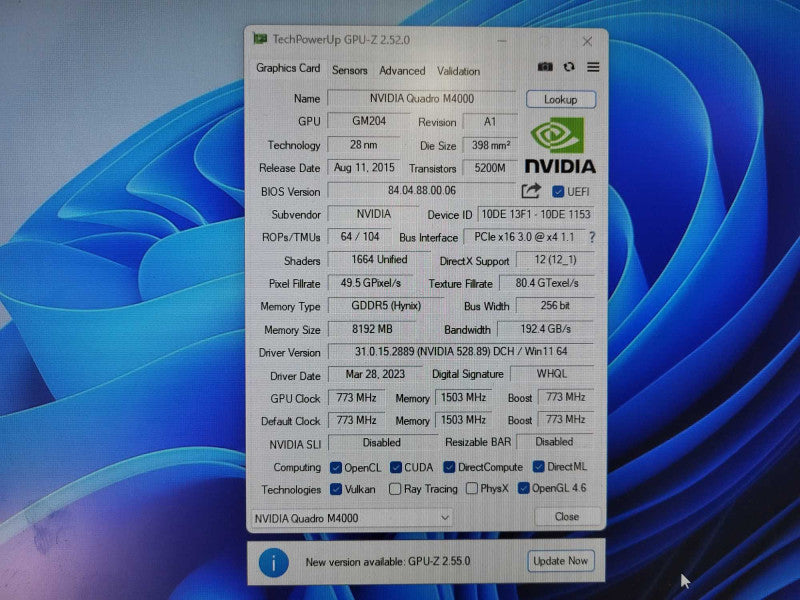
Task: Click the New version available GPU-Z 2.55.0 text
Action: click(x=388, y=562)
